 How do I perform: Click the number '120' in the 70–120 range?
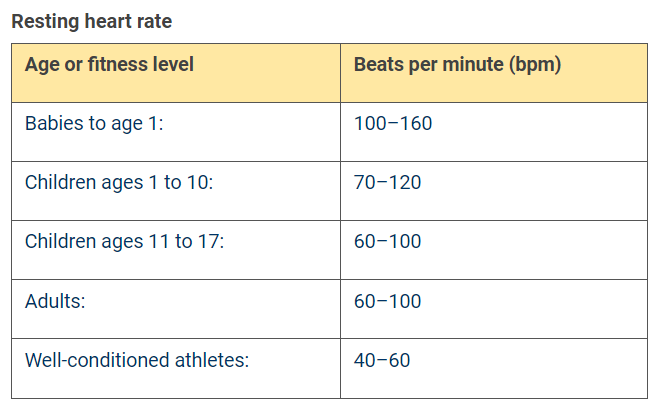coord(405,183)
